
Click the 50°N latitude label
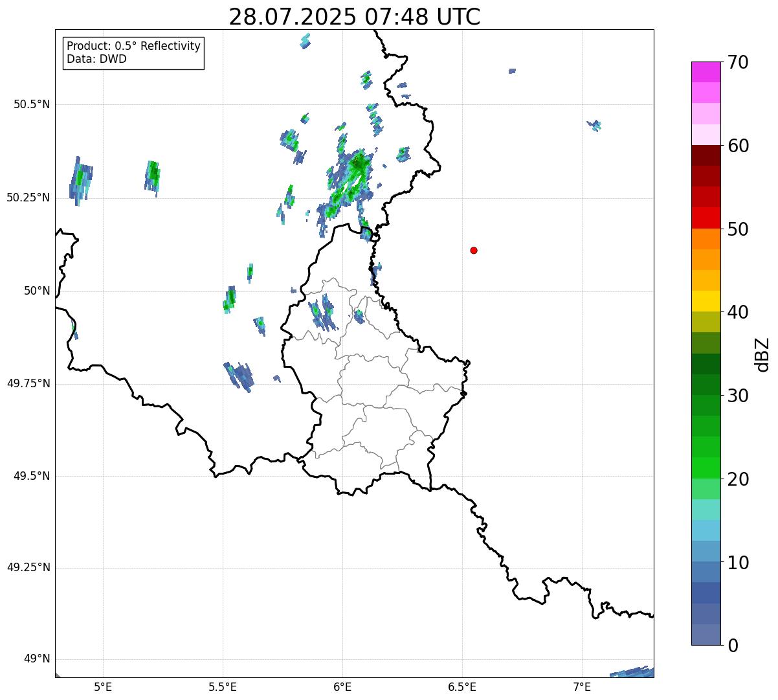click(x=37, y=291)
